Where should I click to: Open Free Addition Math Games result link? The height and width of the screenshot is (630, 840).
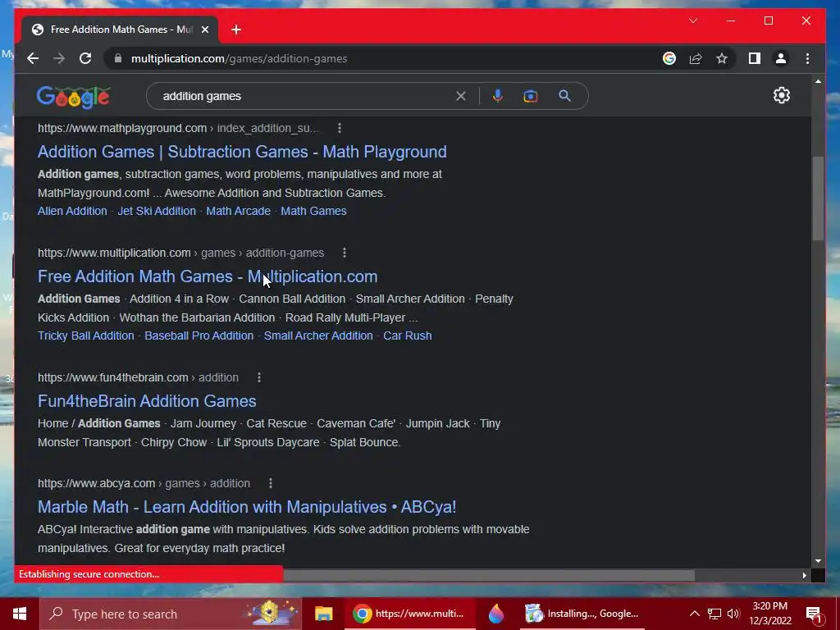coord(208,276)
